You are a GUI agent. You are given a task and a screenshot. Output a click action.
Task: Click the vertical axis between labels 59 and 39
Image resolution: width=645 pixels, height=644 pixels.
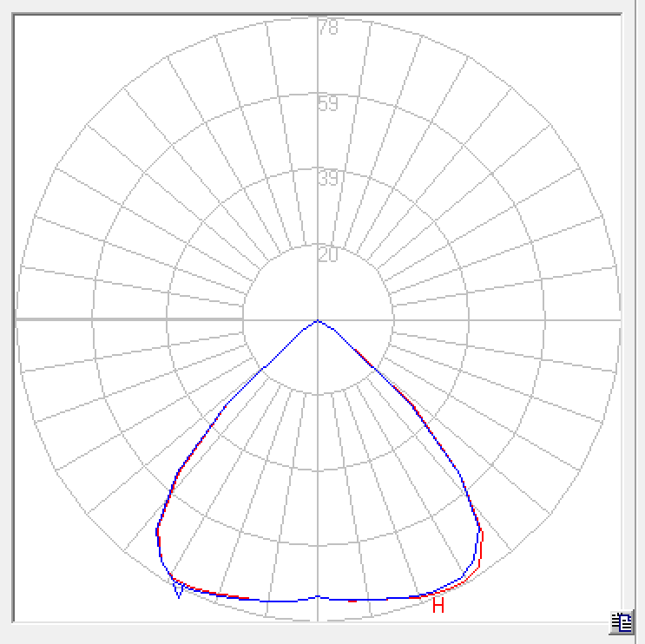click(318, 143)
